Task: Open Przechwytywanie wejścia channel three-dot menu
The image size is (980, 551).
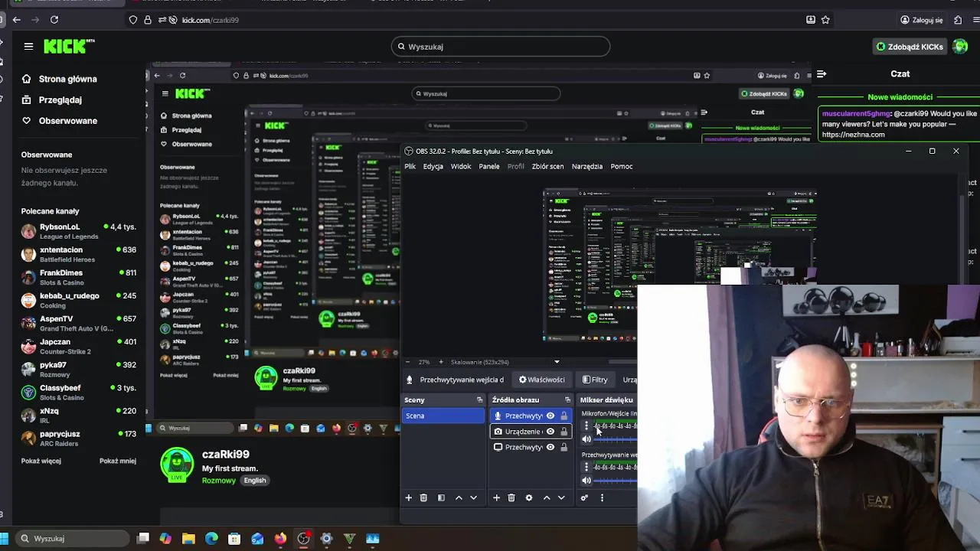Action: point(586,468)
